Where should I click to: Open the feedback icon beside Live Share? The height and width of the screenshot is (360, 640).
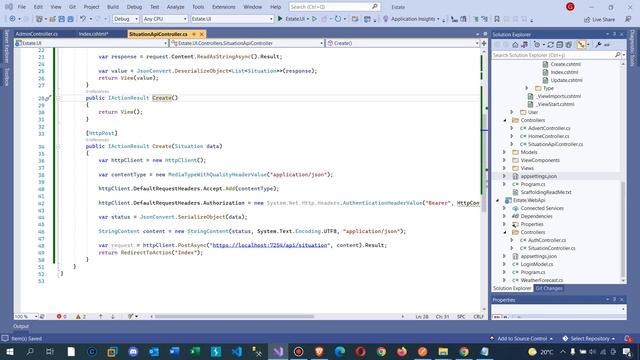click(628, 19)
